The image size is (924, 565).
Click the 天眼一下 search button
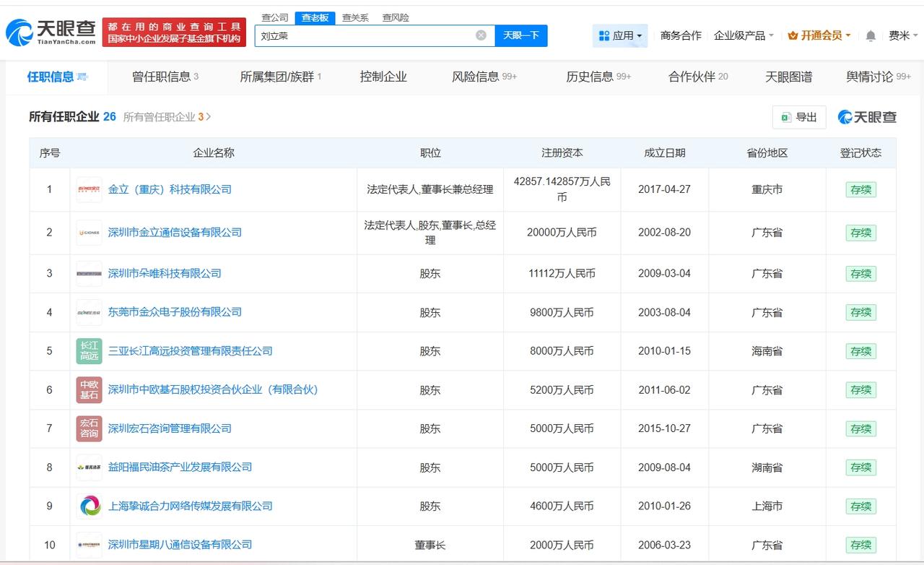[520, 35]
